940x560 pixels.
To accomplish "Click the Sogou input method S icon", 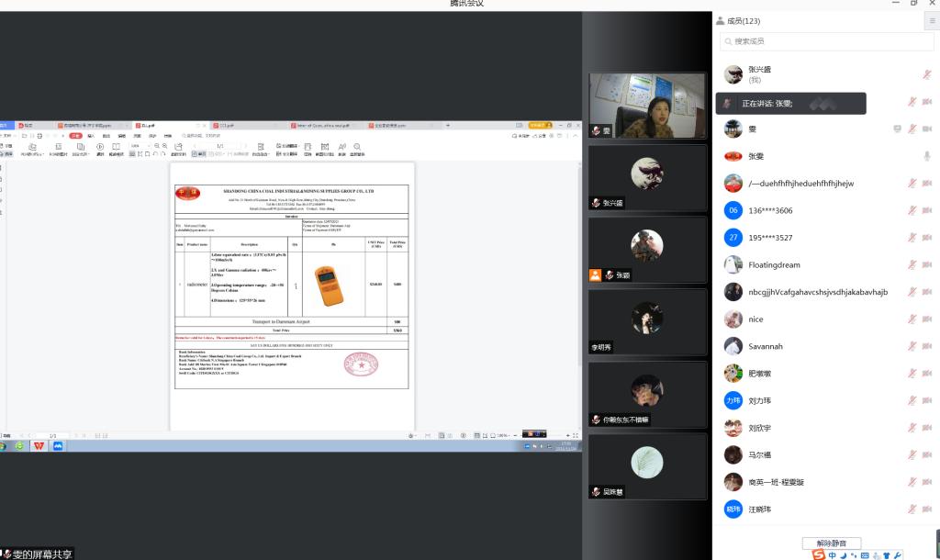I will click(819, 554).
